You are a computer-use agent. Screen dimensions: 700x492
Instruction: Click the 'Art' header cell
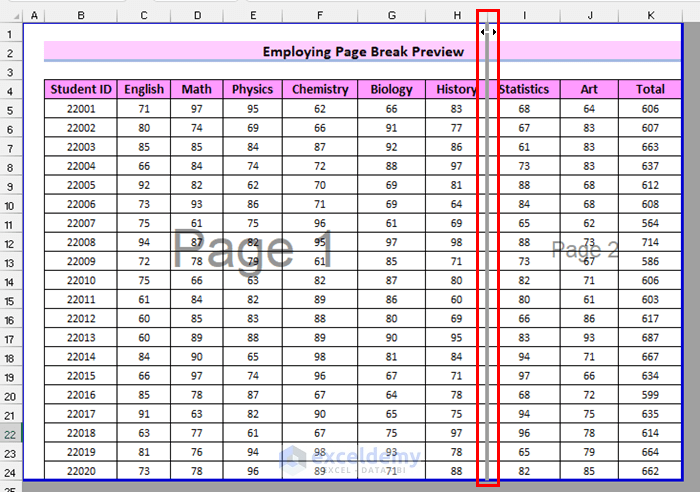click(589, 89)
